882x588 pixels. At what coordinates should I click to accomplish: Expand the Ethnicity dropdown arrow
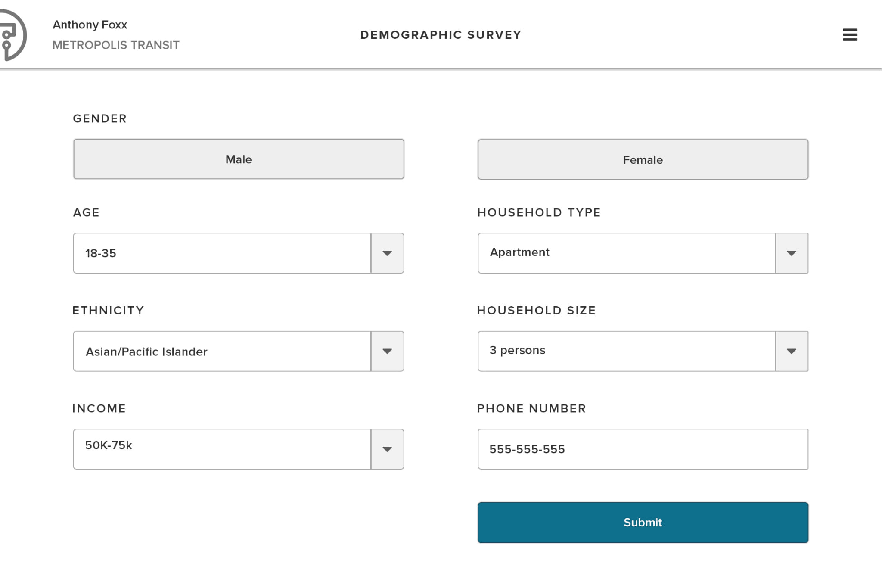[387, 351]
